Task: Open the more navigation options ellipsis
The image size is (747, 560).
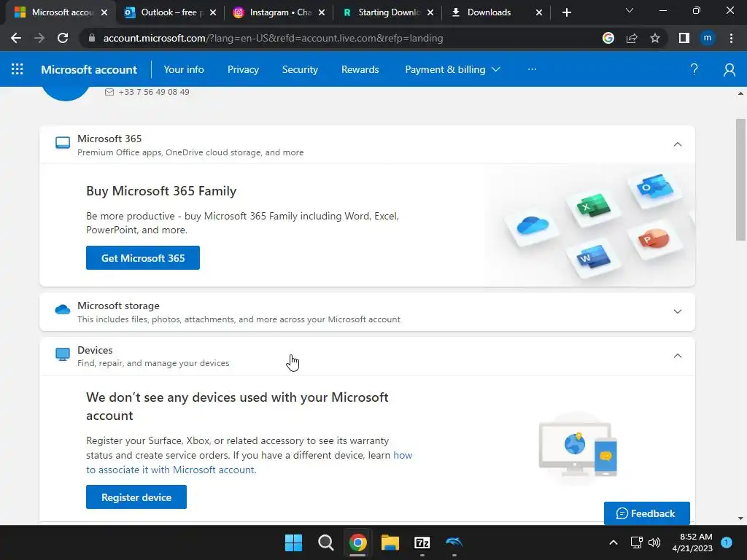Action: pos(532,69)
